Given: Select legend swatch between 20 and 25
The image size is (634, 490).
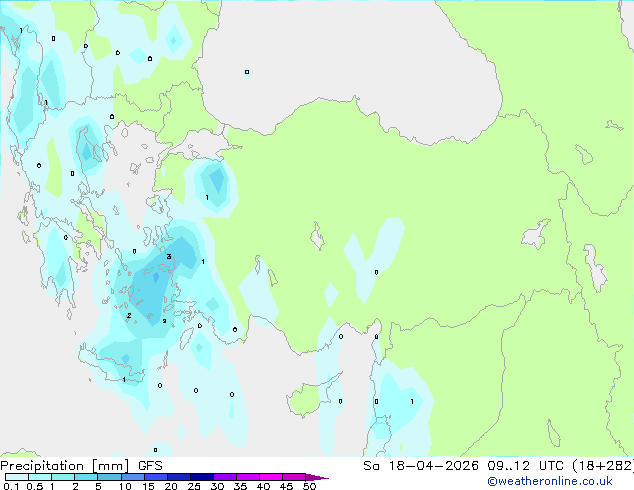Looking at the screenshot, I should click(x=179, y=477).
